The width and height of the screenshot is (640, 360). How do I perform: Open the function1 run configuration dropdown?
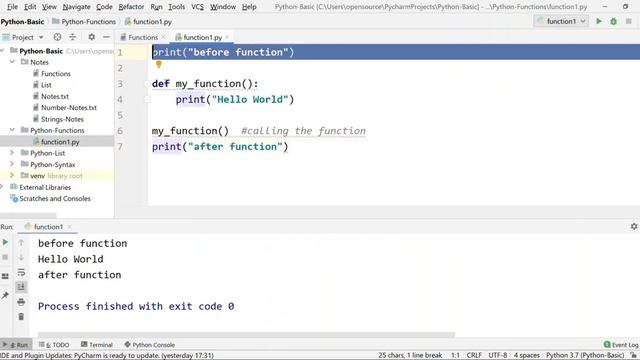tap(561, 21)
